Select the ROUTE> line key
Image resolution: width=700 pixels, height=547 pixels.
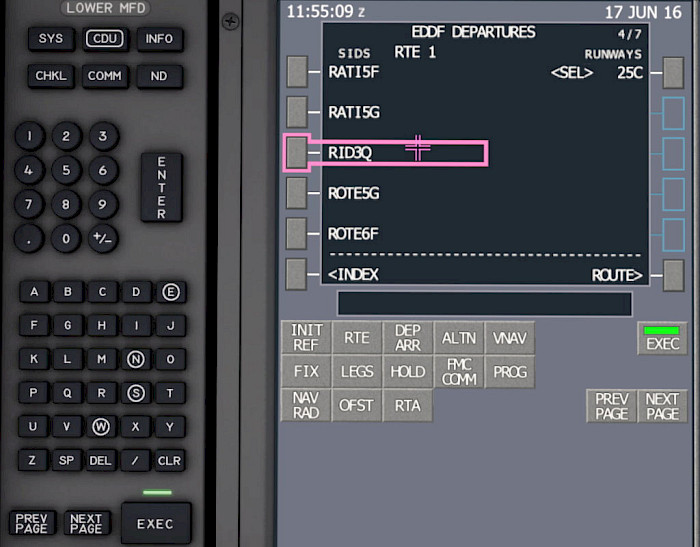(x=673, y=276)
